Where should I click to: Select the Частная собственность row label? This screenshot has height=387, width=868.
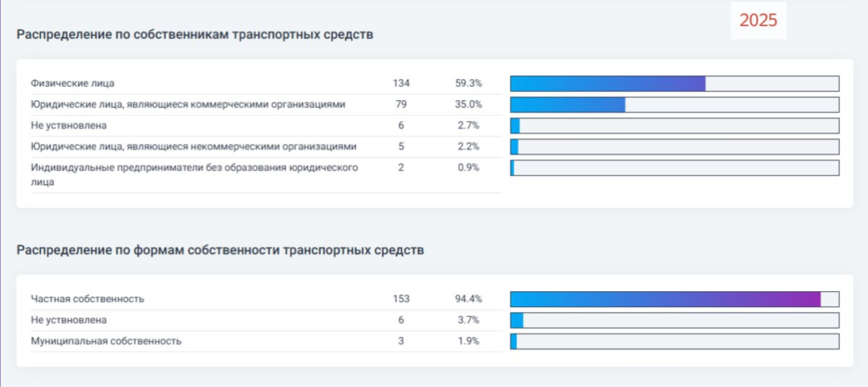87,300
